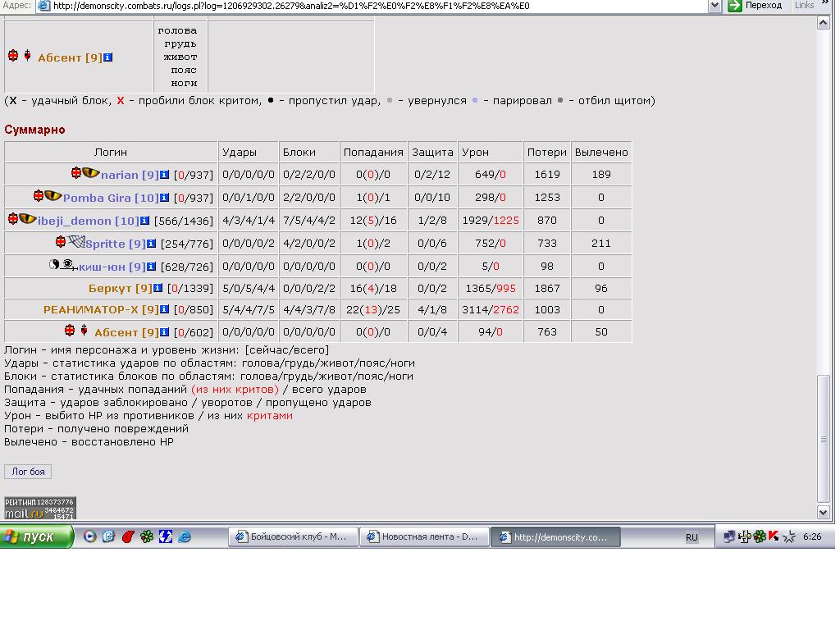Open ibeji_demon player link
The height and width of the screenshot is (630, 840).
point(89,221)
